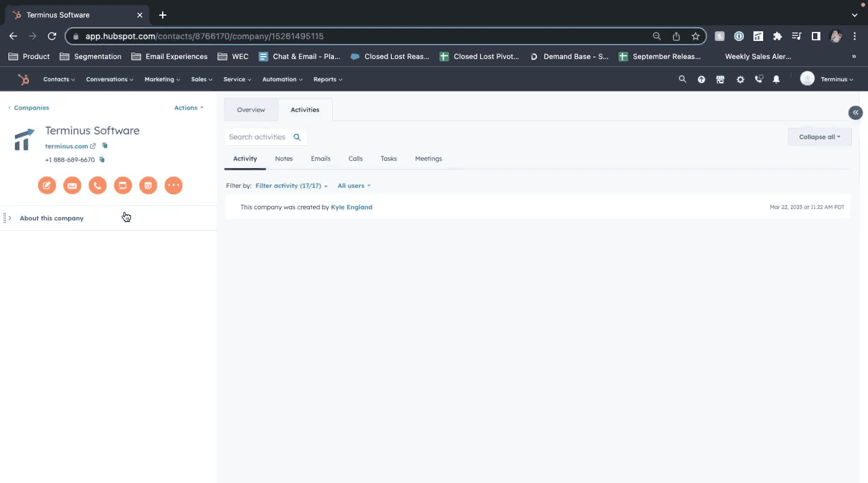
Task: Switch to the Meetings activity tab
Action: (429, 159)
